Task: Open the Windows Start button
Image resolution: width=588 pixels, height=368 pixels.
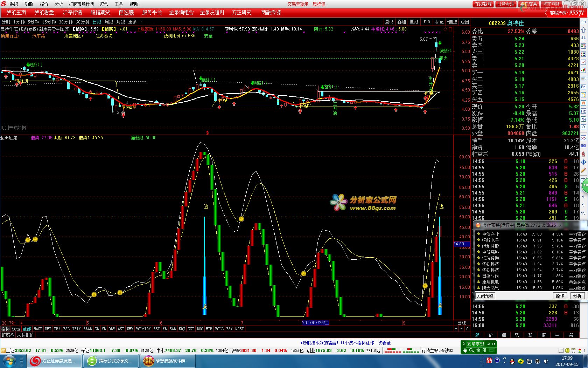Action: pos(9,361)
